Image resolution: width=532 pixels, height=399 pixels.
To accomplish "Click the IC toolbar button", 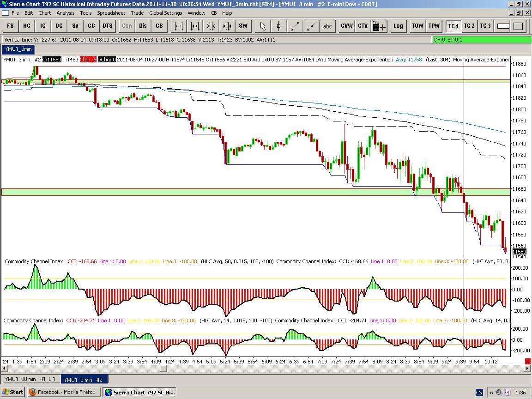I will 43,26.
